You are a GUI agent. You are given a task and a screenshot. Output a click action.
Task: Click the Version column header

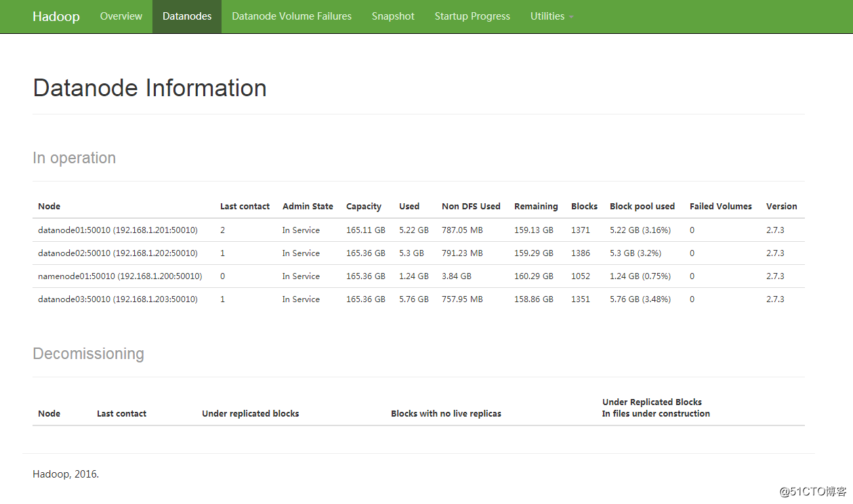(x=782, y=207)
